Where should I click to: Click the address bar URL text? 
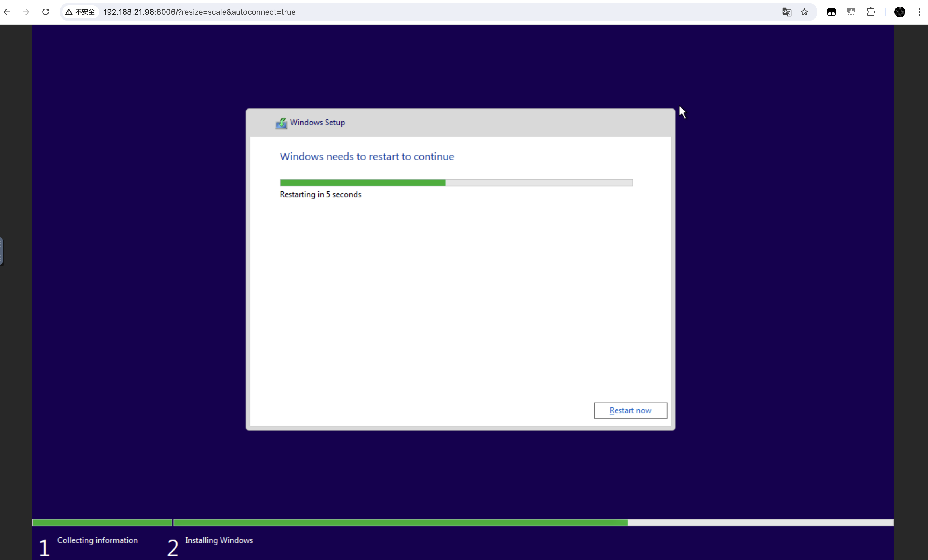(199, 12)
